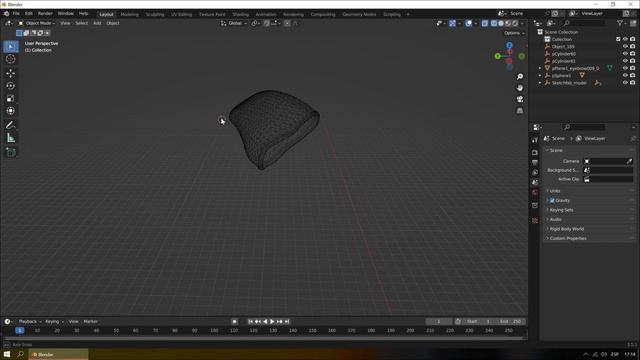Click the outliner search field
The image size is (640, 360).
click(x=584, y=23)
